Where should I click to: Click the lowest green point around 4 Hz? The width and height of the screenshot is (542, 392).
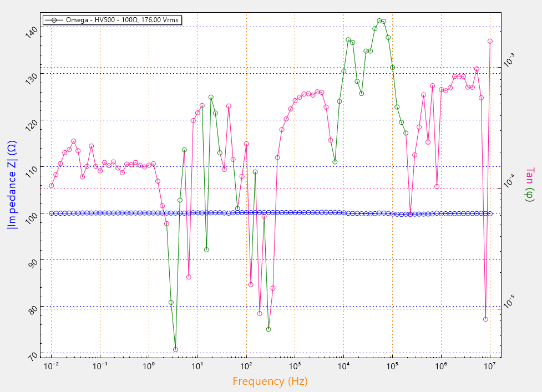pyautogui.click(x=176, y=349)
